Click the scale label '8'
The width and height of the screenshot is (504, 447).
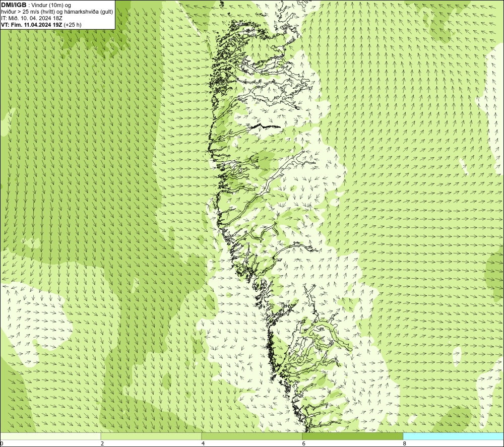405,443
